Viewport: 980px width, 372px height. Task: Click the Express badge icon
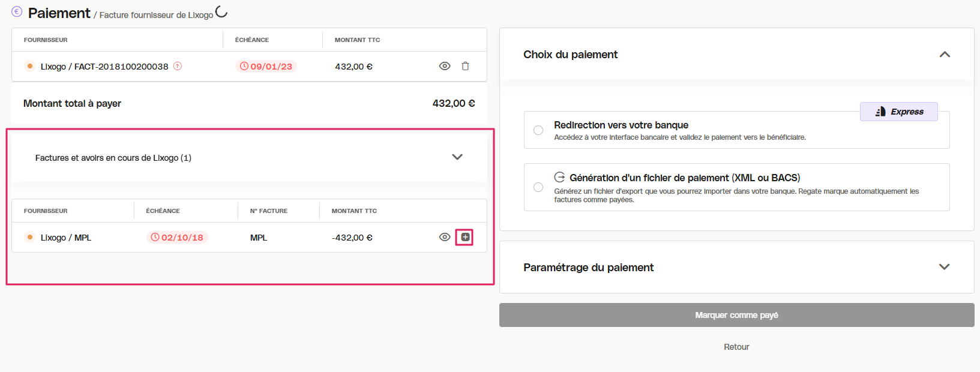click(880, 112)
